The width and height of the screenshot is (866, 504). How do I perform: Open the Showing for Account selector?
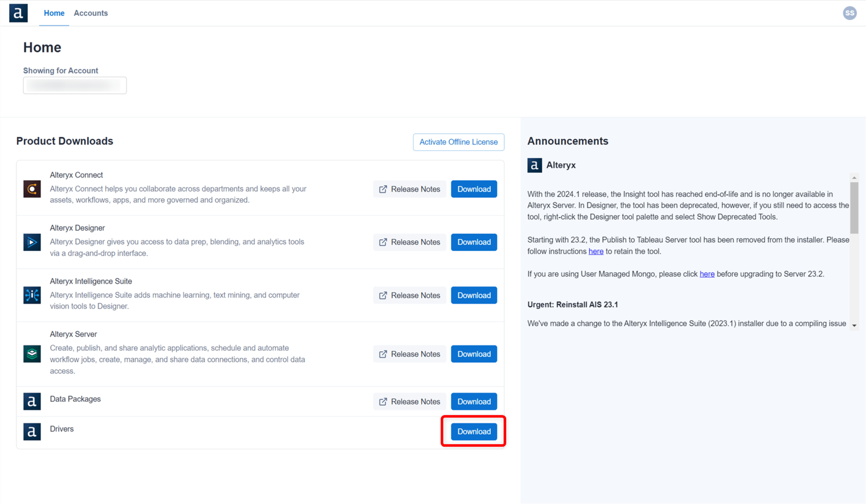pos(75,85)
